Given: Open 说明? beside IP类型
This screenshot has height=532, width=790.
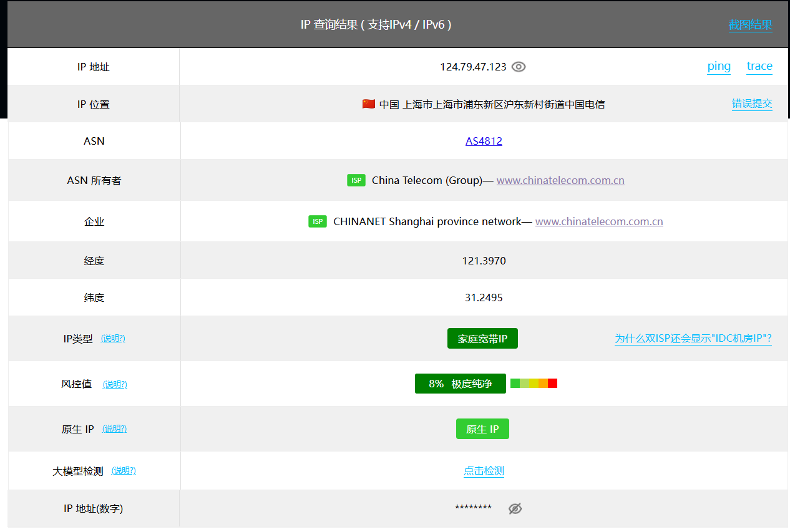Looking at the screenshot, I should (x=113, y=339).
